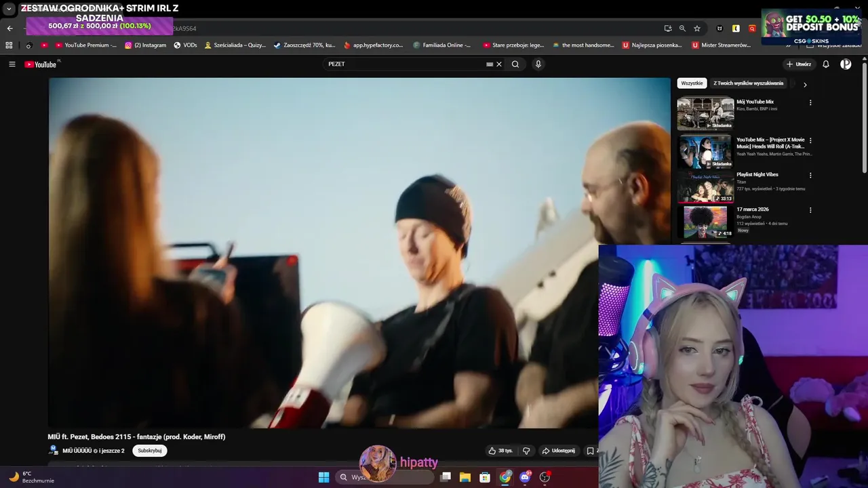868x488 pixels.
Task: Open red YouTube shortcut icon in bookmarks bar
Action: click(x=44, y=45)
